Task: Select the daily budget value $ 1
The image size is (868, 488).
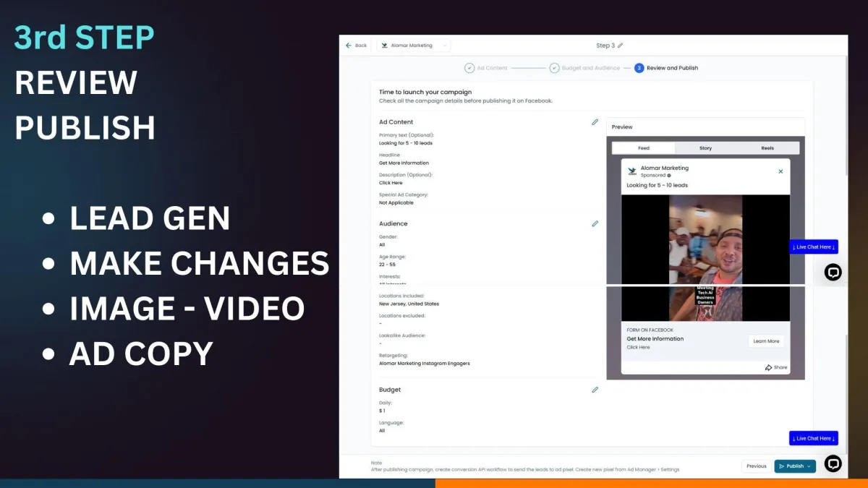Action: [x=382, y=411]
